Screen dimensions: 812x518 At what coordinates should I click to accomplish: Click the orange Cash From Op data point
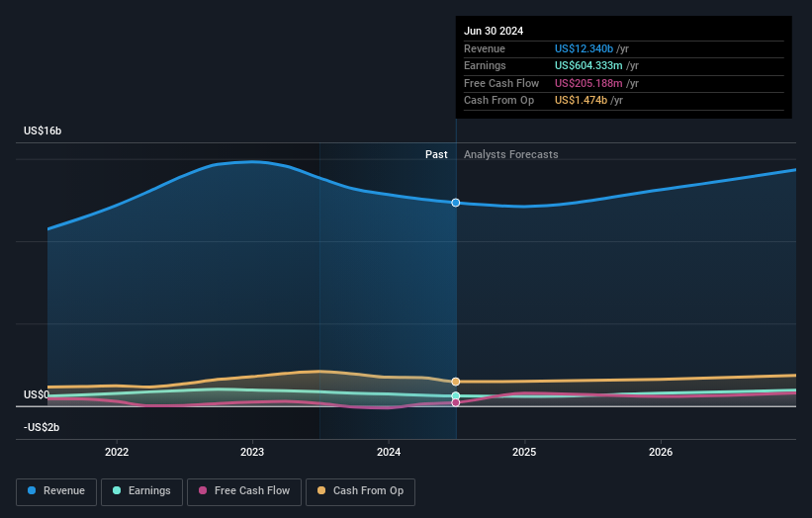point(456,382)
